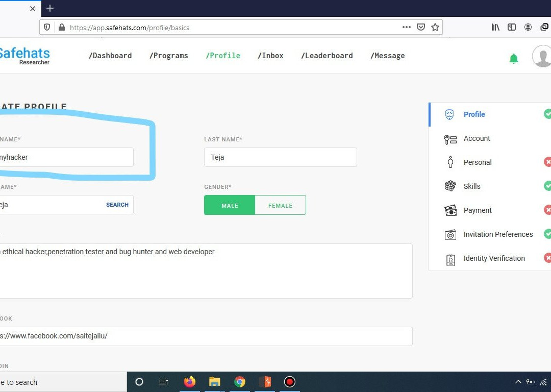This screenshot has height=392, width=551.
Task: Open the /Leaderboard navigation item
Action: pos(327,56)
